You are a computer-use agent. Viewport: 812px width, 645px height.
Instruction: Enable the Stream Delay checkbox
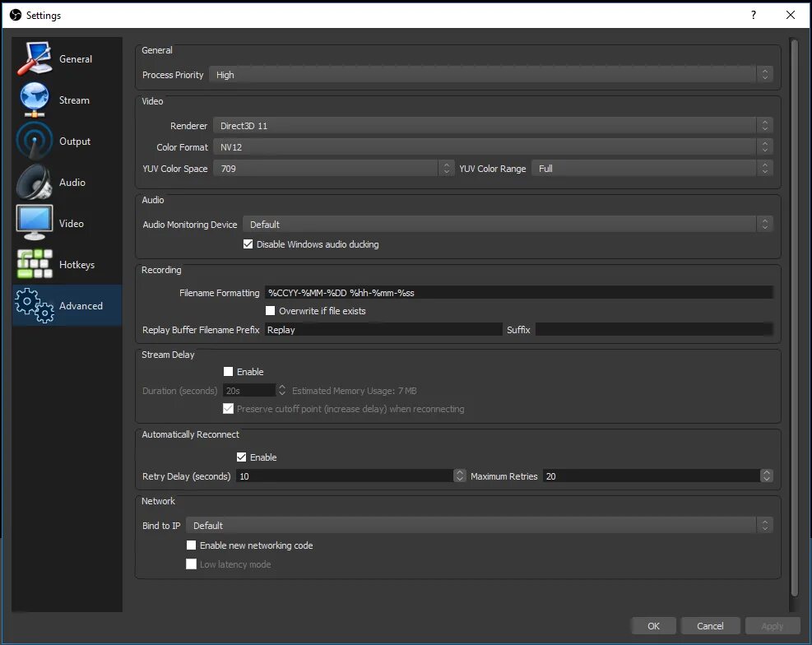click(x=228, y=371)
